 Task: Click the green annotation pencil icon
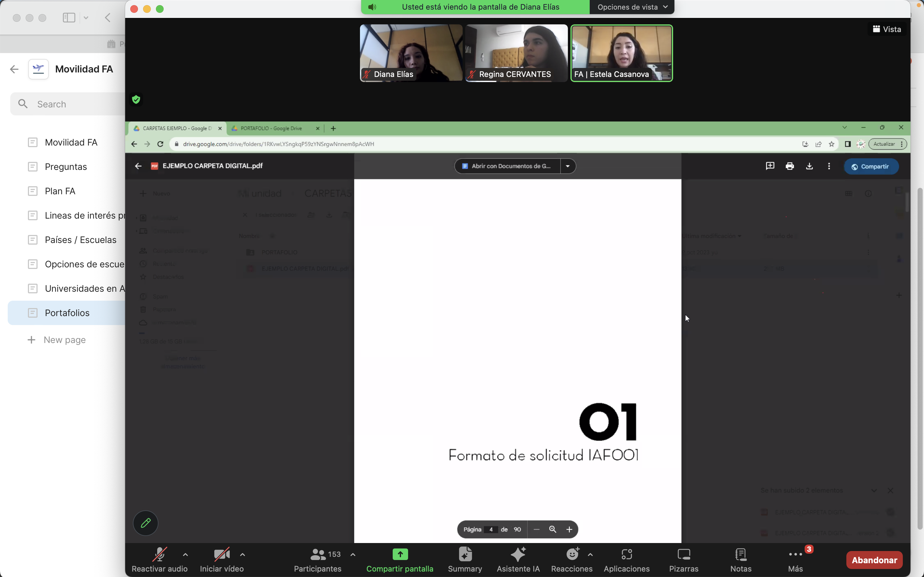click(x=145, y=523)
